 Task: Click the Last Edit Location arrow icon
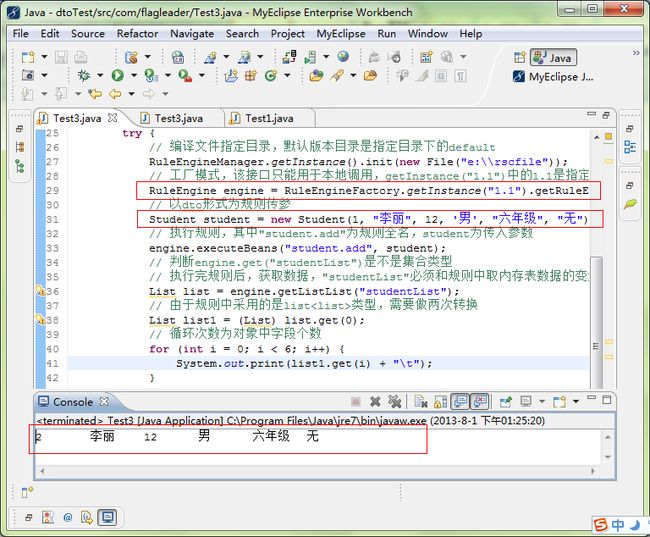click(x=95, y=94)
